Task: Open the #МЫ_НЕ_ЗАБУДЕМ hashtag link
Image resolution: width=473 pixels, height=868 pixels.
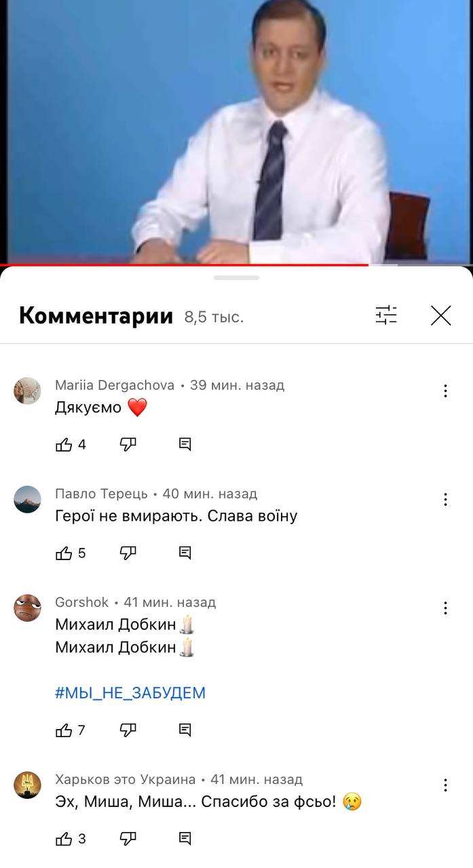Action: [x=130, y=693]
